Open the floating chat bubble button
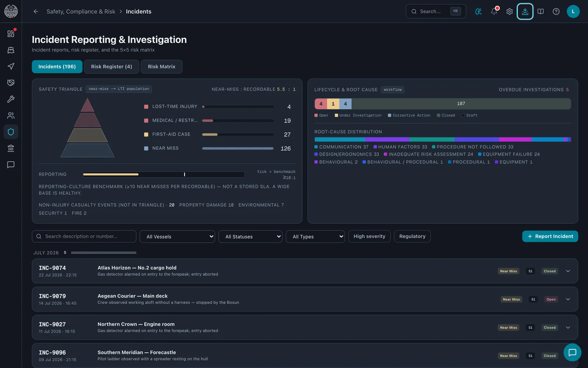588x368 pixels. click(x=572, y=352)
